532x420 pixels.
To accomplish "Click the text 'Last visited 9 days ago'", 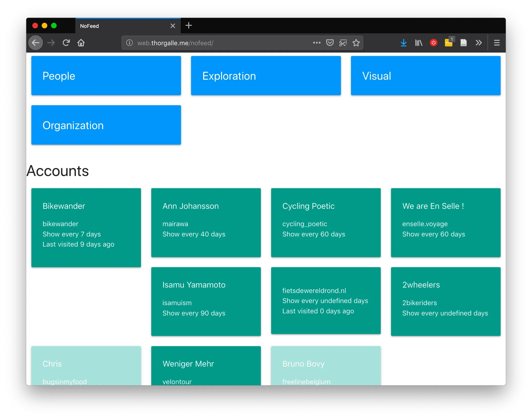I will [78, 244].
